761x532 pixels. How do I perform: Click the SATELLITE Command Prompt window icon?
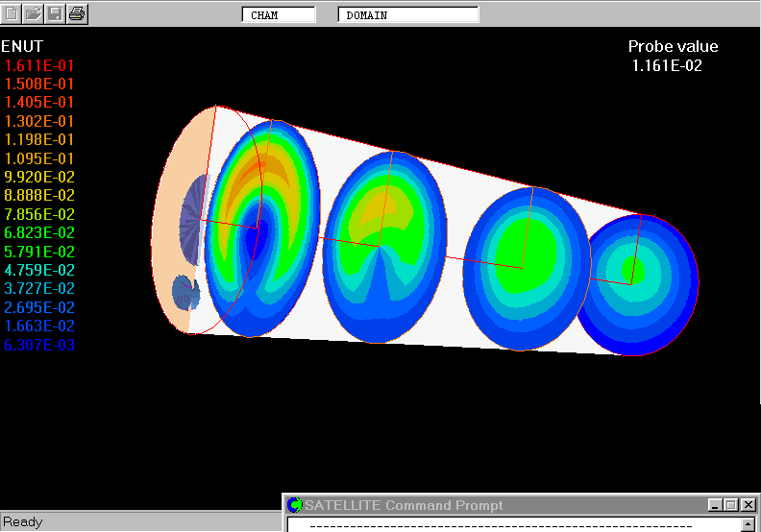point(295,505)
